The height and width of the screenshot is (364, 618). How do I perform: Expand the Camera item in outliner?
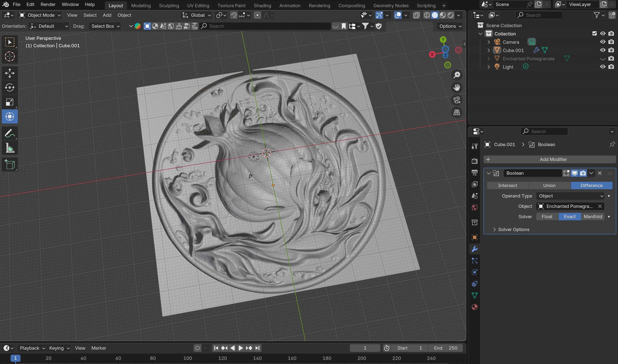coord(488,42)
